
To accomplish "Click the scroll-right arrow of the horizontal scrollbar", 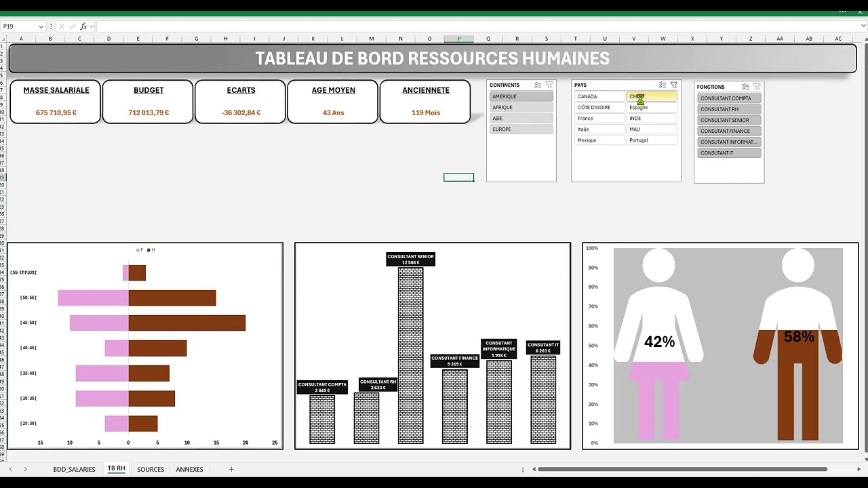I will pyautogui.click(x=859, y=469).
